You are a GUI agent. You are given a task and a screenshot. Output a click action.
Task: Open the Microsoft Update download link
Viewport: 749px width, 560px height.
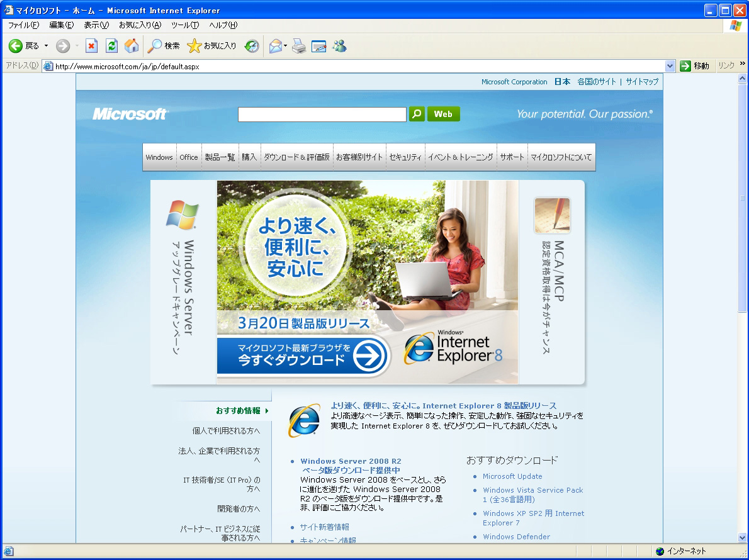(512, 476)
